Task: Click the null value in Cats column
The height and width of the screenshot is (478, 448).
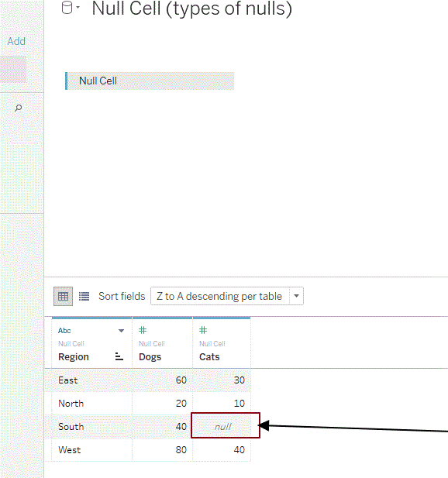Action: [x=223, y=426]
